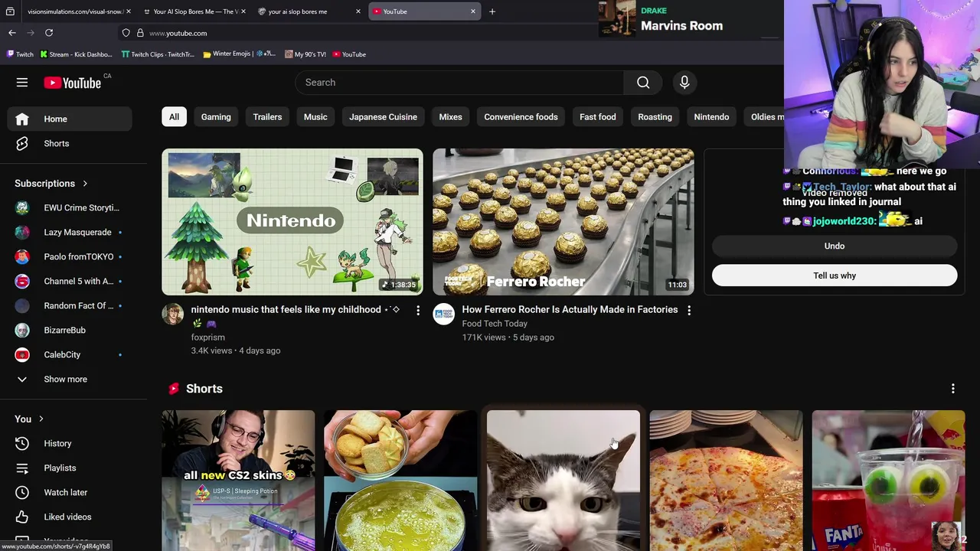
Task: Open the Fanta drink Short thumbnail
Action: pos(888,481)
